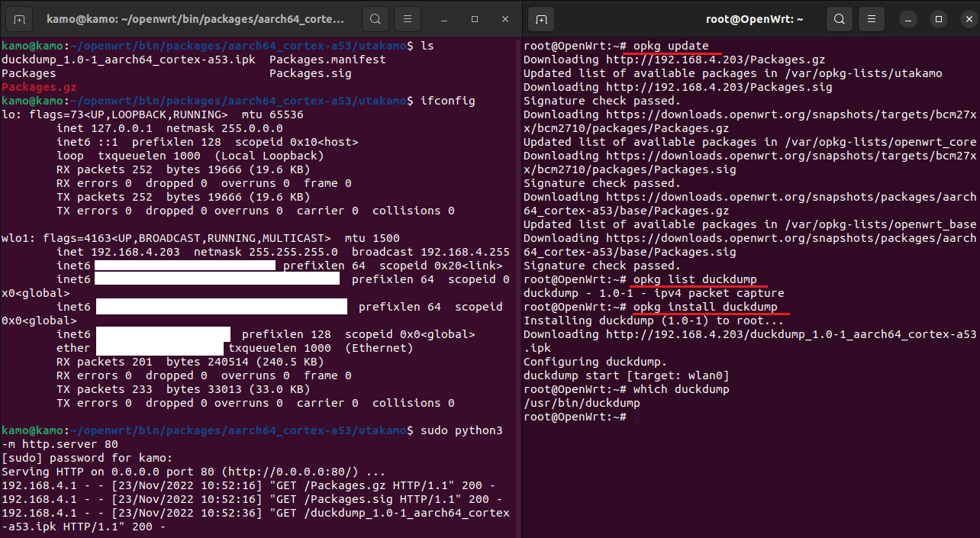Click the RX packets 201 bytes 240514 line
980x538 pixels.
(190, 362)
